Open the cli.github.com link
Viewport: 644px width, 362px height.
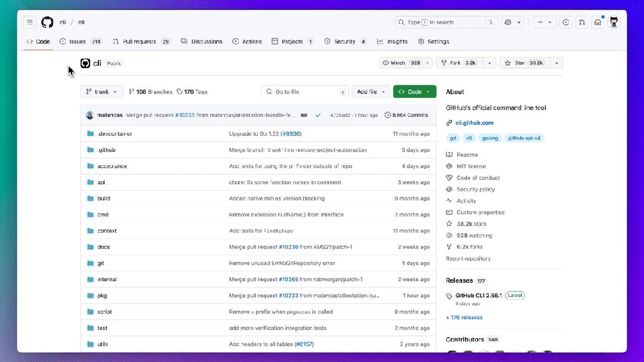point(474,123)
